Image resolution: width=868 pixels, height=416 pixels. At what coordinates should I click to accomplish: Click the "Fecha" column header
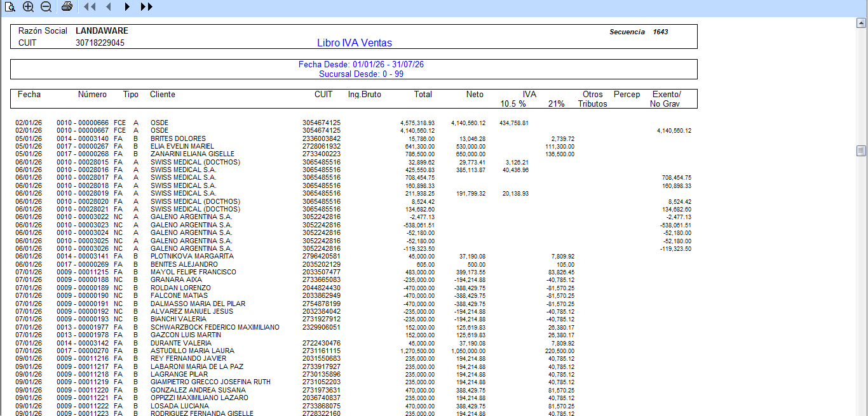tap(29, 95)
